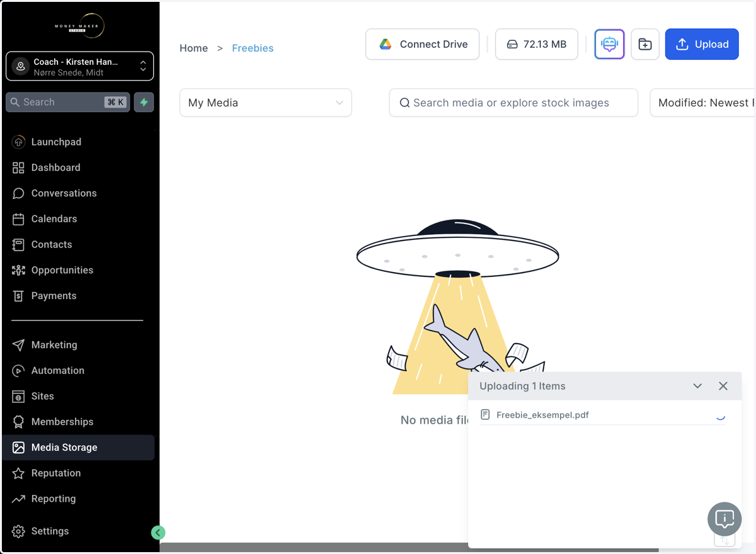Select Media Storage in the sidebar
This screenshot has width=756, height=554.
pyautogui.click(x=78, y=448)
